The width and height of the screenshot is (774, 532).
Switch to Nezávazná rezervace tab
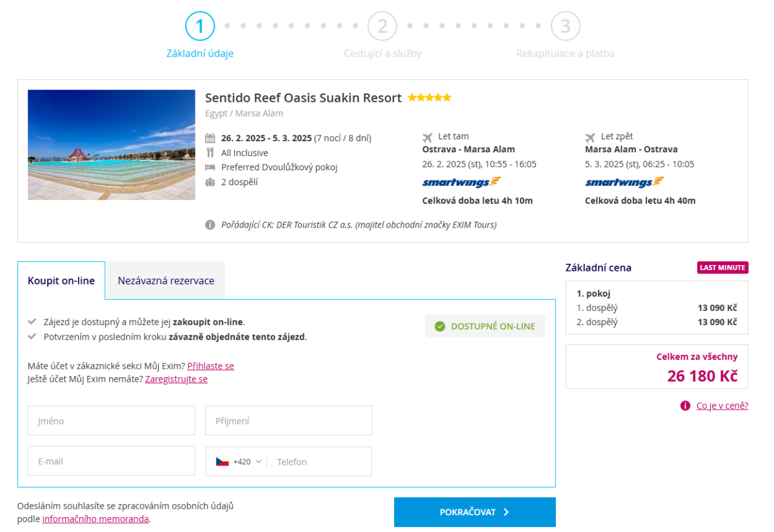pos(166,281)
